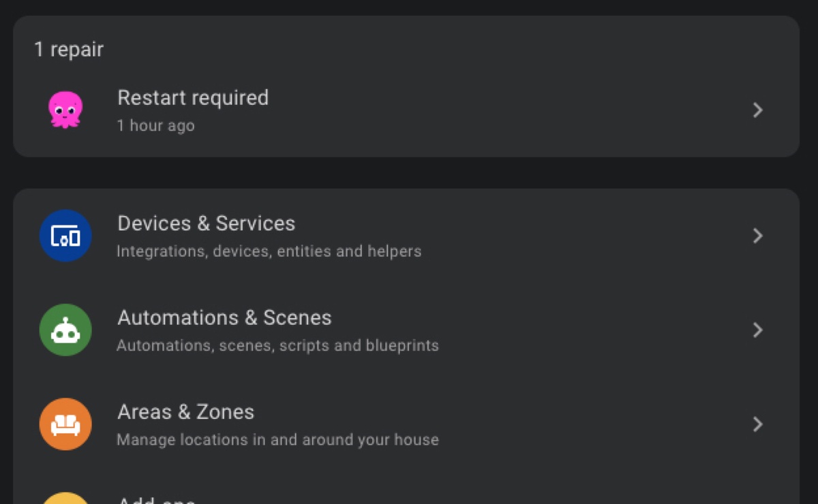Click the yellow Add-ons icon at bottom
Image resolution: width=818 pixels, height=504 pixels.
pyautogui.click(x=65, y=499)
